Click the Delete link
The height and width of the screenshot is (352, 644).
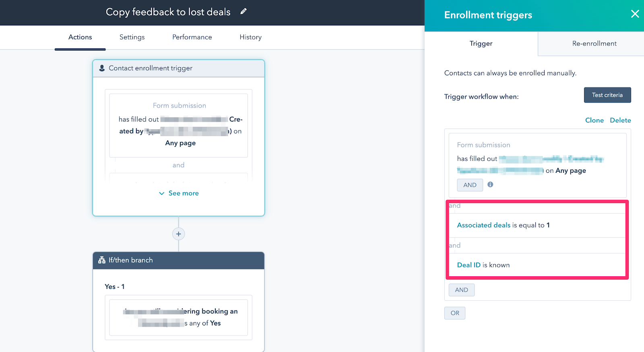tap(620, 120)
